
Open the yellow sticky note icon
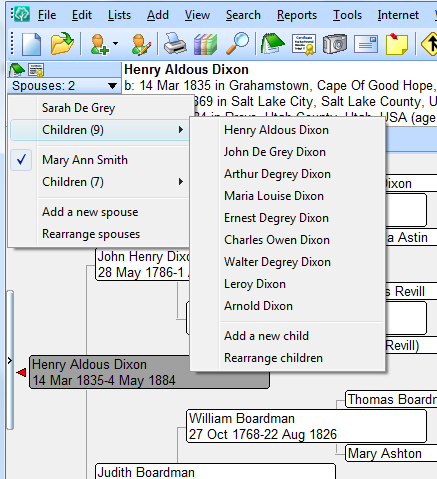click(397, 44)
